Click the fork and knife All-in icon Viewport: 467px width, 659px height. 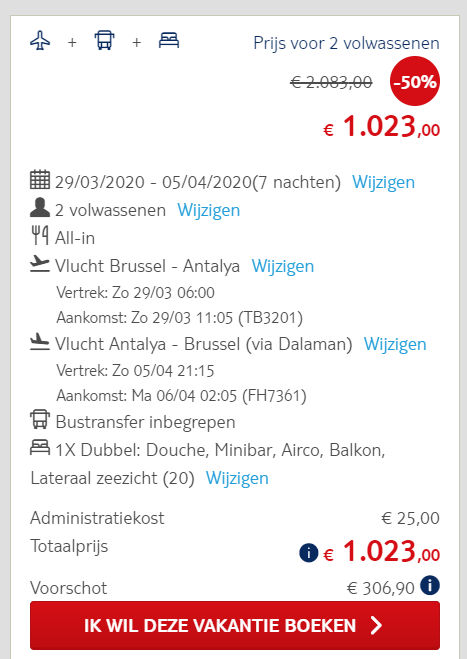40,235
